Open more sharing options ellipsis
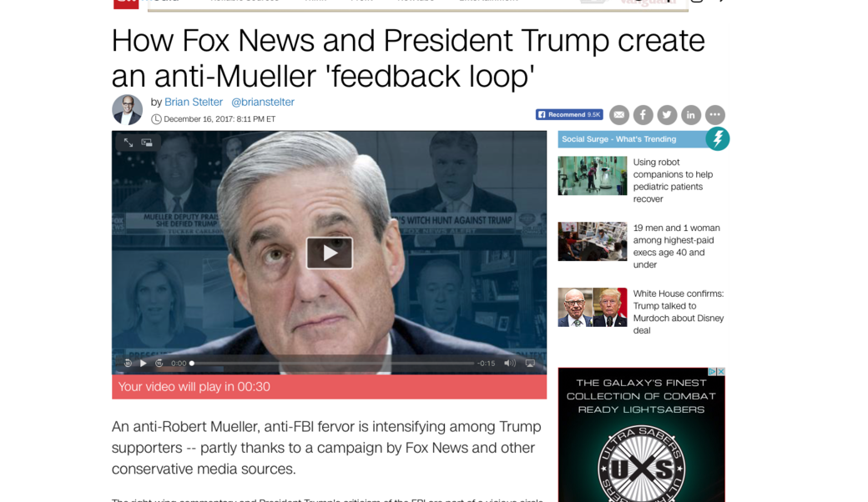This screenshot has width=868, height=502. coord(715,115)
